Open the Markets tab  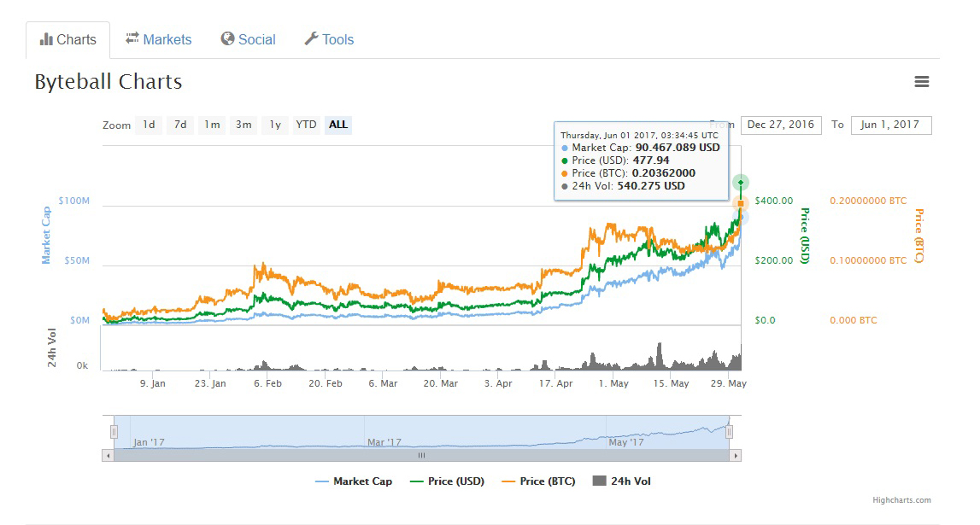[159, 39]
